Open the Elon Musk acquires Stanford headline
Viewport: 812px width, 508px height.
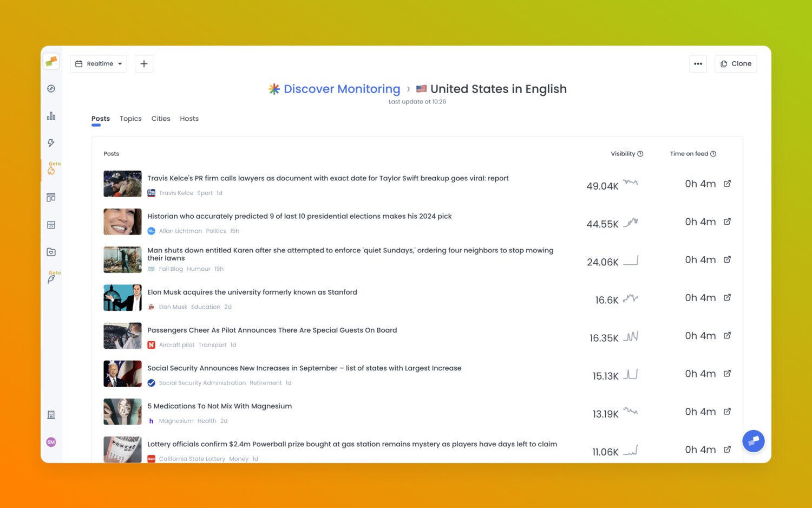252,292
